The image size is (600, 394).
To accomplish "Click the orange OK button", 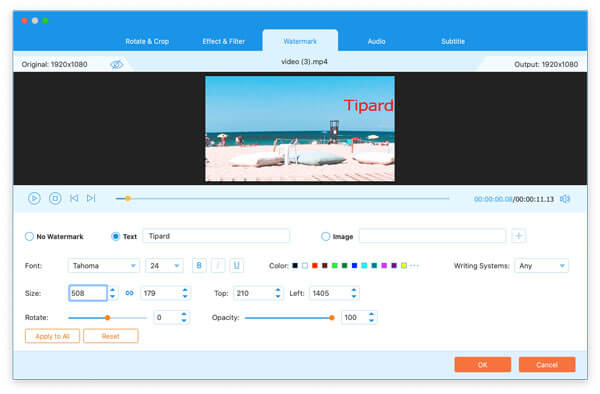I will tap(483, 365).
